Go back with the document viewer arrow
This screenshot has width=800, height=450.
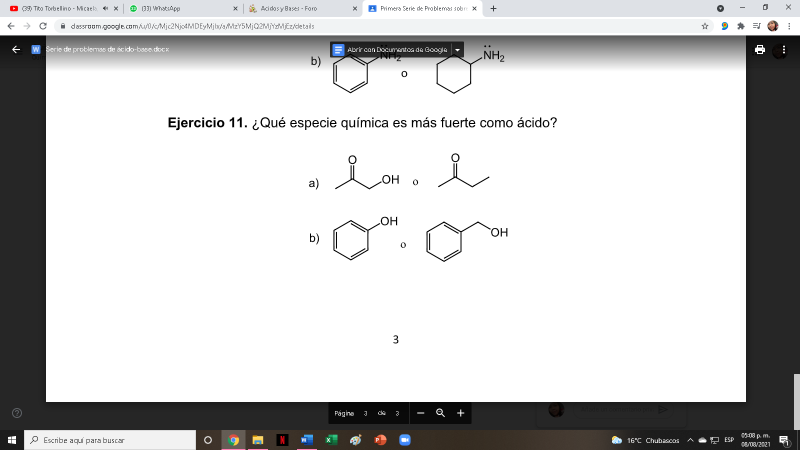tap(16, 49)
